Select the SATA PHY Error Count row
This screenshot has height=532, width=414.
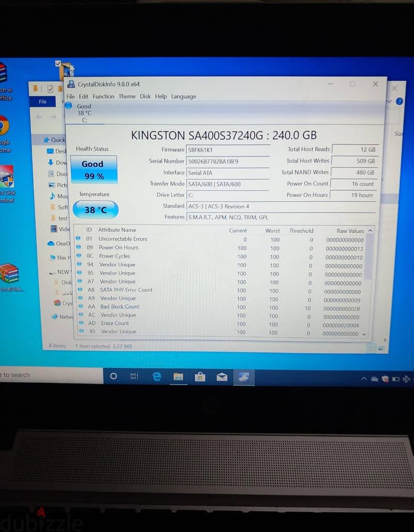[x=220, y=290]
